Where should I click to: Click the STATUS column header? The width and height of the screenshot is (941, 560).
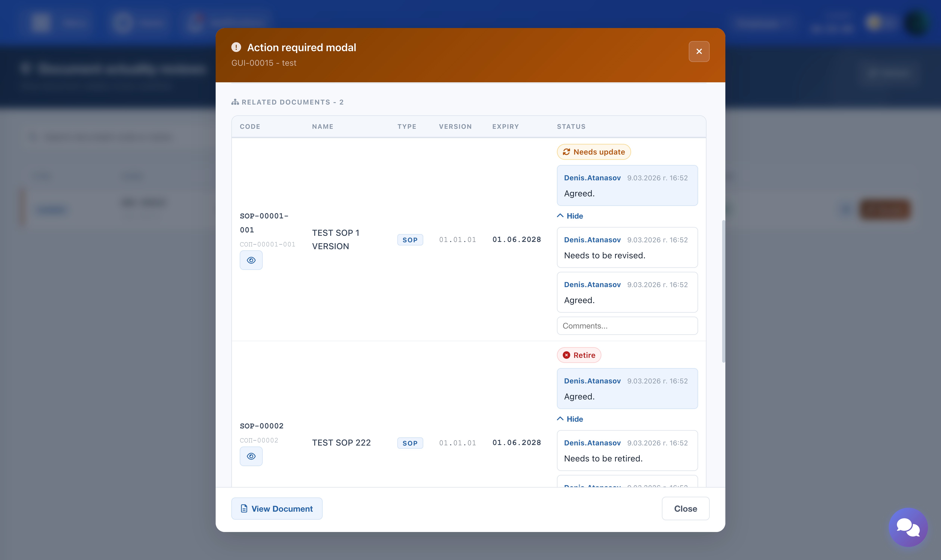click(x=571, y=126)
